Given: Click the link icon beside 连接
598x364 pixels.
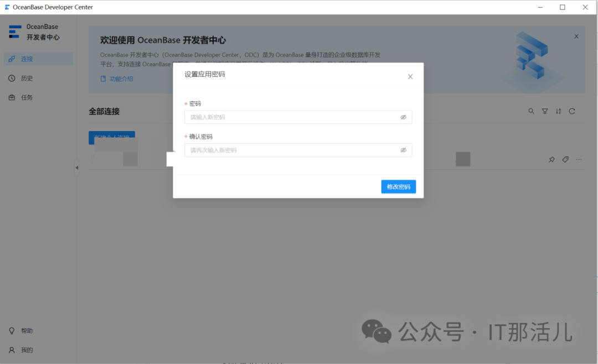Looking at the screenshot, I should [12, 59].
